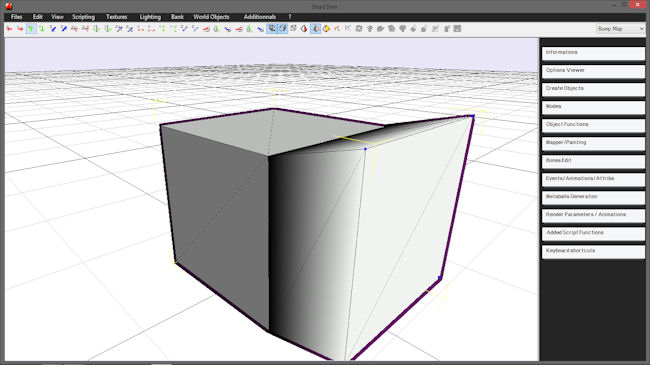
Task: Toggle the first highlighted cube view icon
Action: pos(272,29)
